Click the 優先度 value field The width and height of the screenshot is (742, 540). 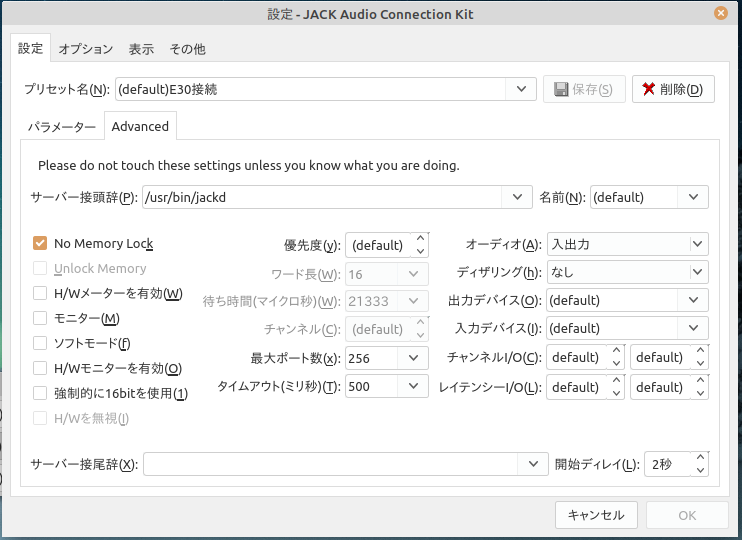pos(378,245)
